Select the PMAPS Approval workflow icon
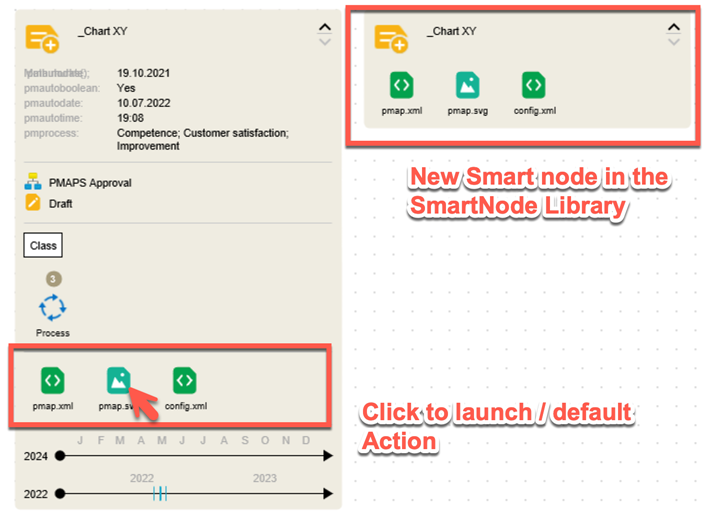The image size is (714, 519). tap(33, 183)
